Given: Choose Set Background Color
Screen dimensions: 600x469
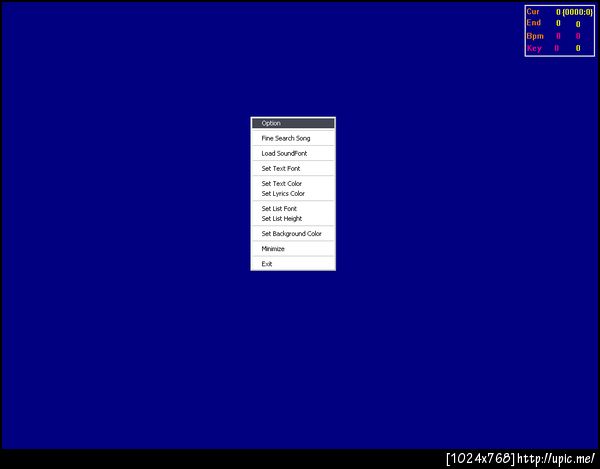Looking at the screenshot, I should click(x=293, y=234).
